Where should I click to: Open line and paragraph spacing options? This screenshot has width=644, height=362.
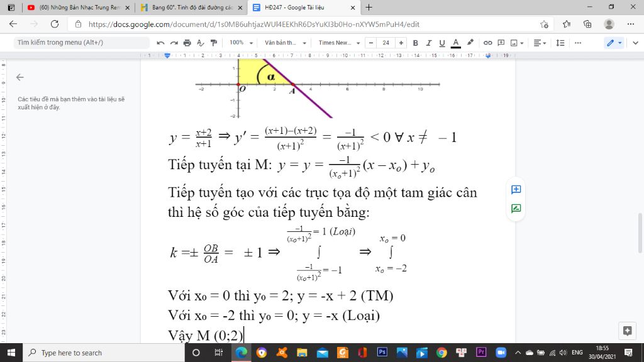click(x=560, y=43)
